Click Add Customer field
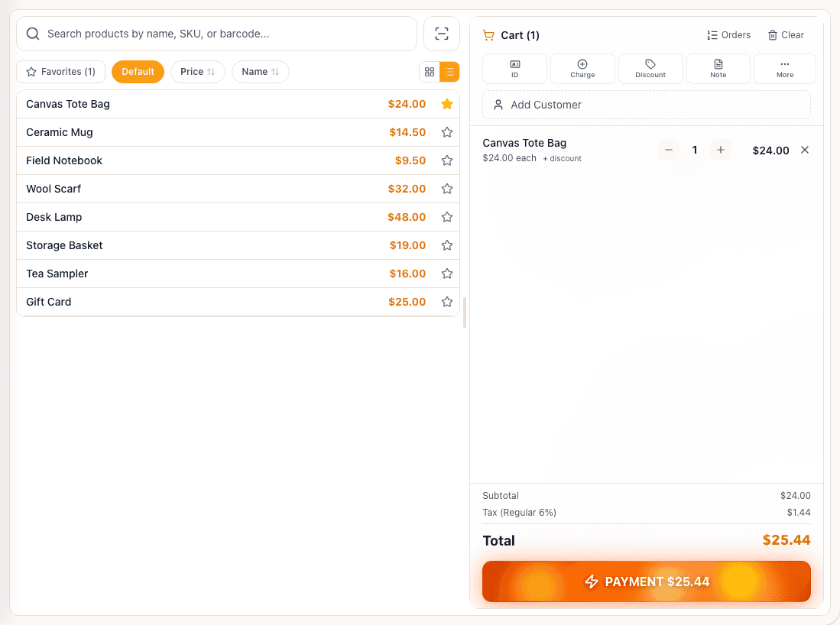The width and height of the screenshot is (840, 625). point(647,105)
